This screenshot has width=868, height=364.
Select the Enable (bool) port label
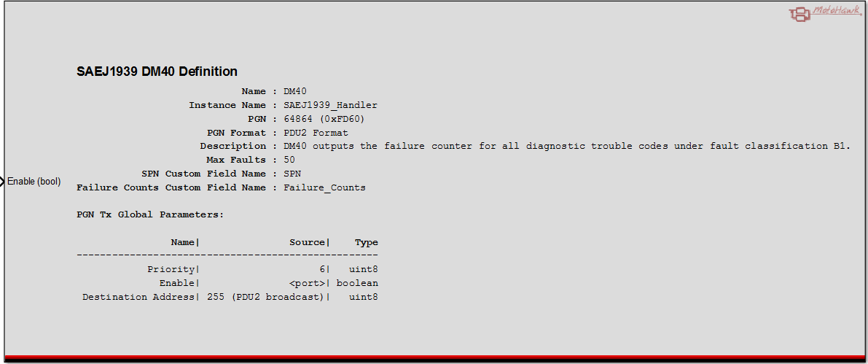click(34, 181)
